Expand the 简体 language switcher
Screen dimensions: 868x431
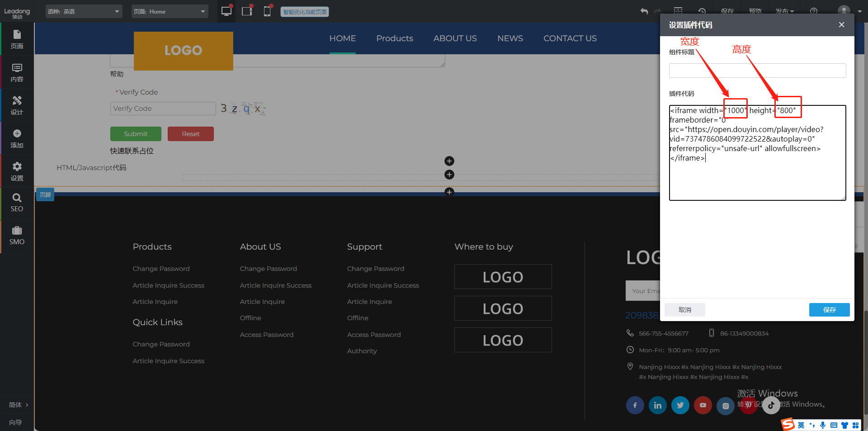18,405
